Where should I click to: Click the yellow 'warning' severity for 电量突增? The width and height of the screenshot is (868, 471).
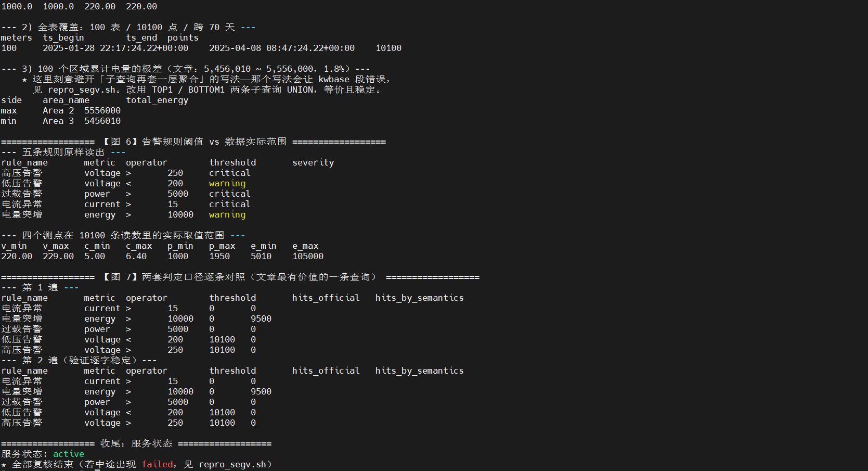tap(227, 214)
